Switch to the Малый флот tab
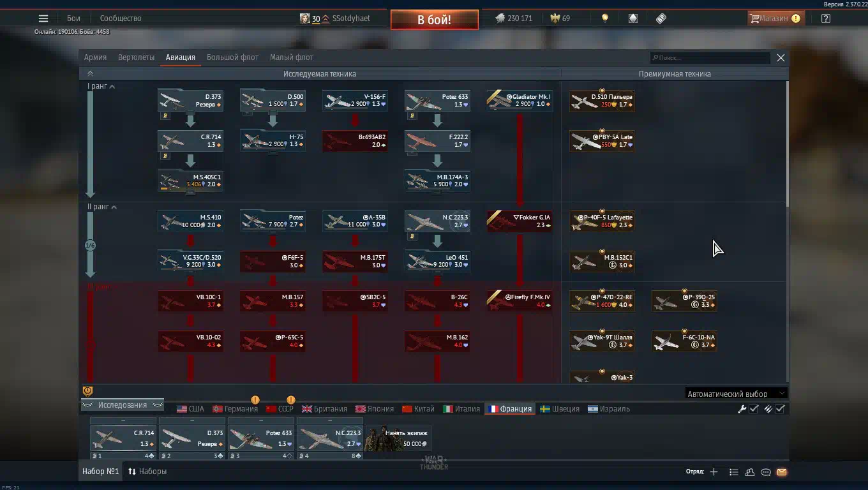This screenshot has width=868, height=490. point(292,57)
